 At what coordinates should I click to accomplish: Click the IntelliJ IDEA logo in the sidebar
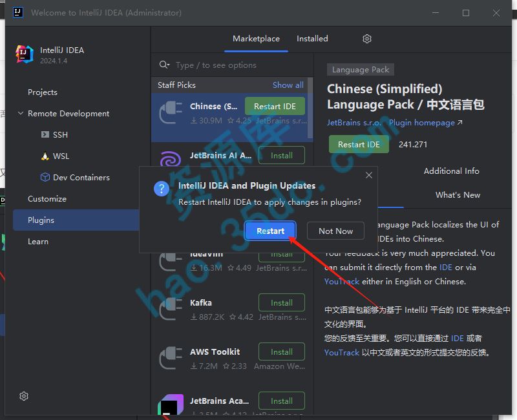click(x=25, y=54)
